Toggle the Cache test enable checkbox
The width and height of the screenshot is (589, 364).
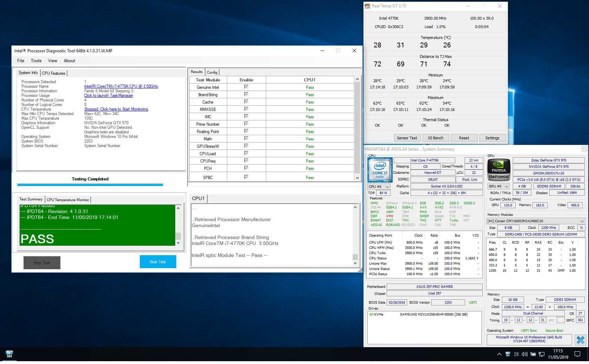[246, 102]
